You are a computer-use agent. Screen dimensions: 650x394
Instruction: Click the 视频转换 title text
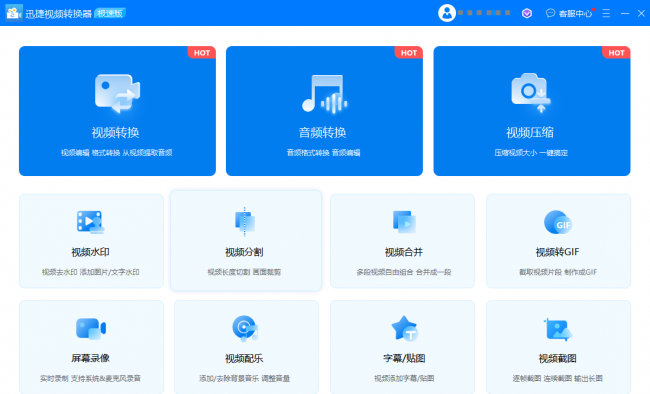pos(115,132)
